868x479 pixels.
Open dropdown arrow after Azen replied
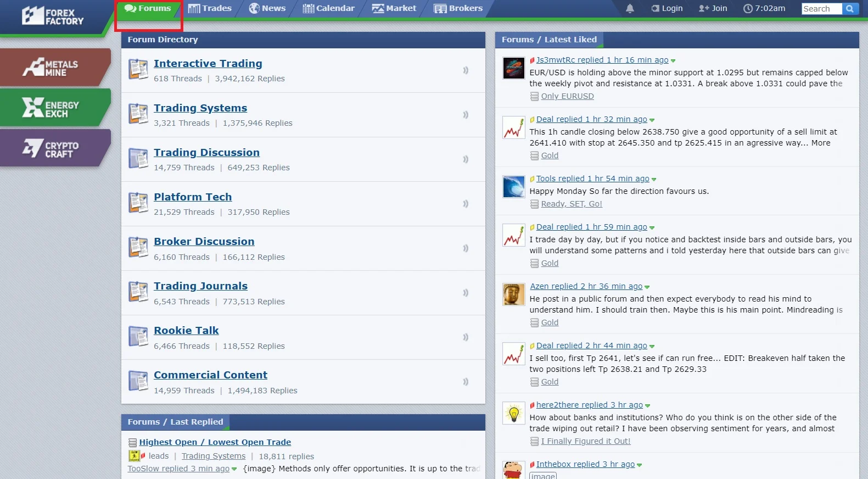point(647,287)
